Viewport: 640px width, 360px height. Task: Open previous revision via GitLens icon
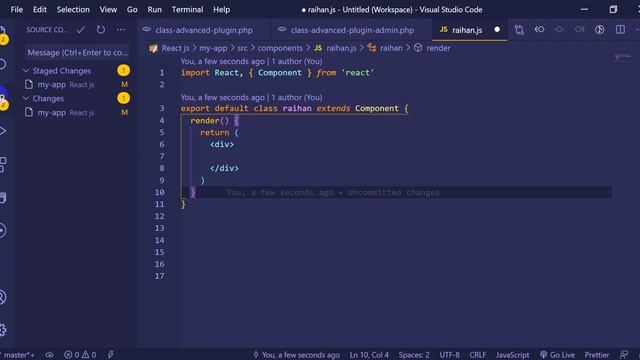click(539, 29)
